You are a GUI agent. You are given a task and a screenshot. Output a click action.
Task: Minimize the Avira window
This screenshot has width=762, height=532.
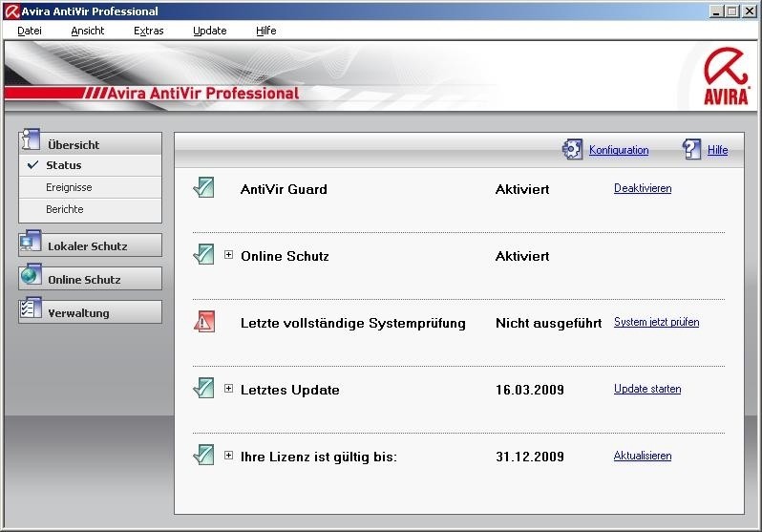click(715, 11)
